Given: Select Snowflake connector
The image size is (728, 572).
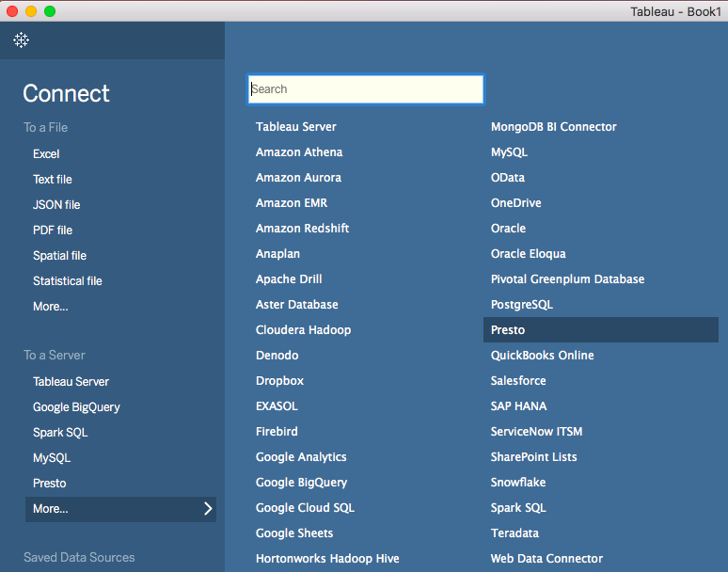Looking at the screenshot, I should 518,483.
